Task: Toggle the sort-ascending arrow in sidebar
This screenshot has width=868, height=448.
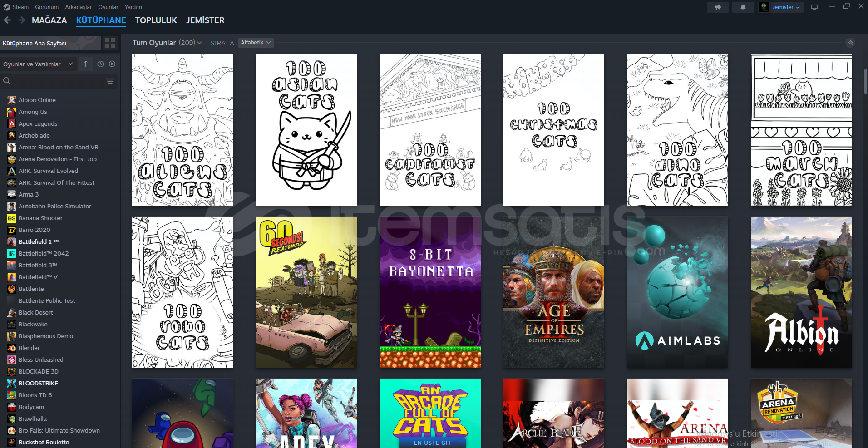Action: tap(86, 64)
